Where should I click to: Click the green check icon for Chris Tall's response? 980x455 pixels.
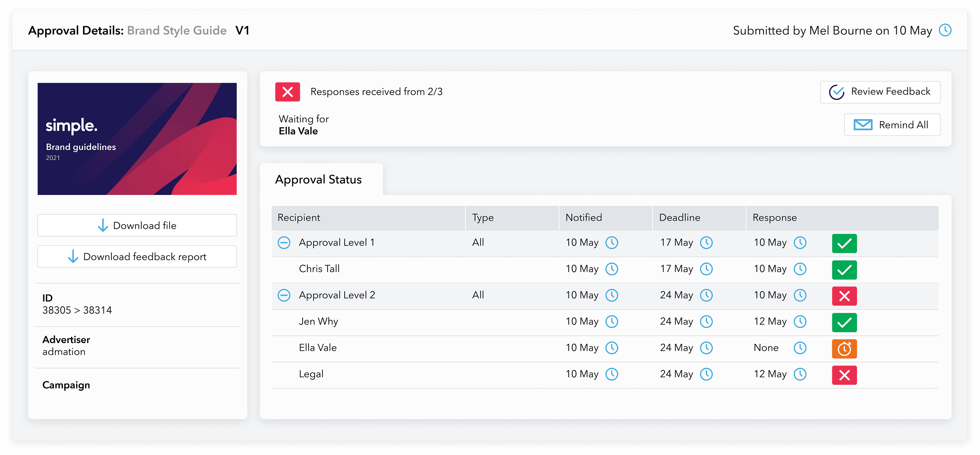point(844,270)
